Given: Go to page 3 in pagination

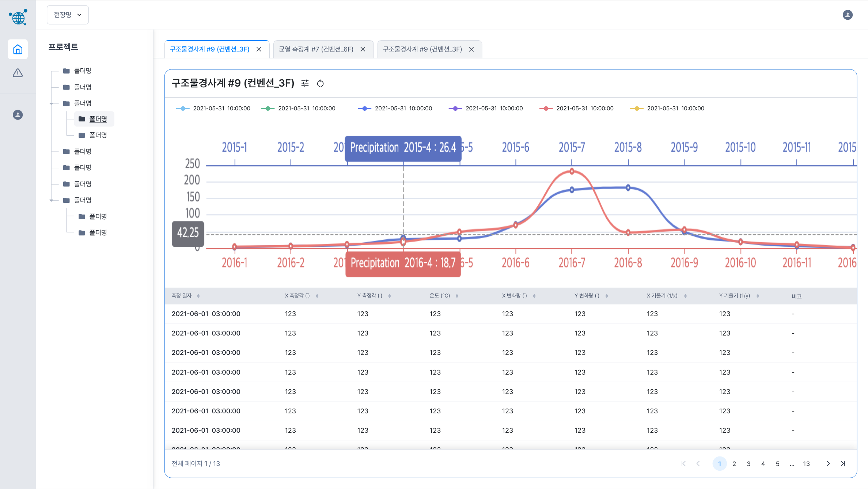Looking at the screenshot, I should click(748, 463).
